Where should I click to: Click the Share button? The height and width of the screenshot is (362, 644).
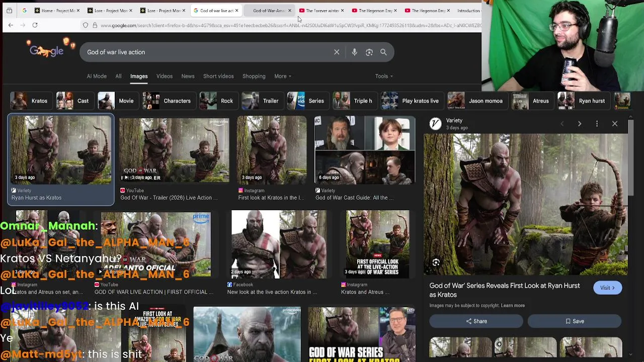pos(476,321)
